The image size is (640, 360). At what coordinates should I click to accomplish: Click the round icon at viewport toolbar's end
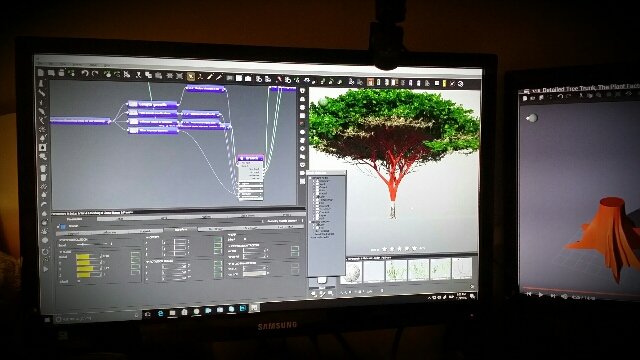tap(460, 84)
